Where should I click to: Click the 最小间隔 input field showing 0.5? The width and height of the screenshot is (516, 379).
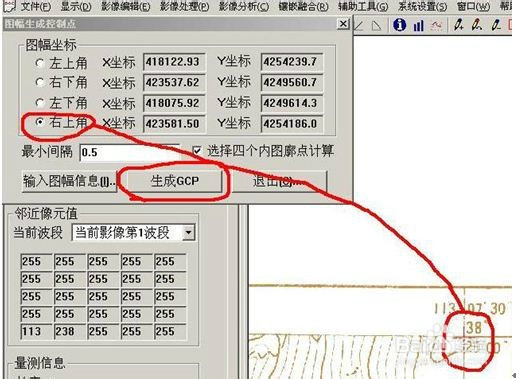(x=129, y=153)
